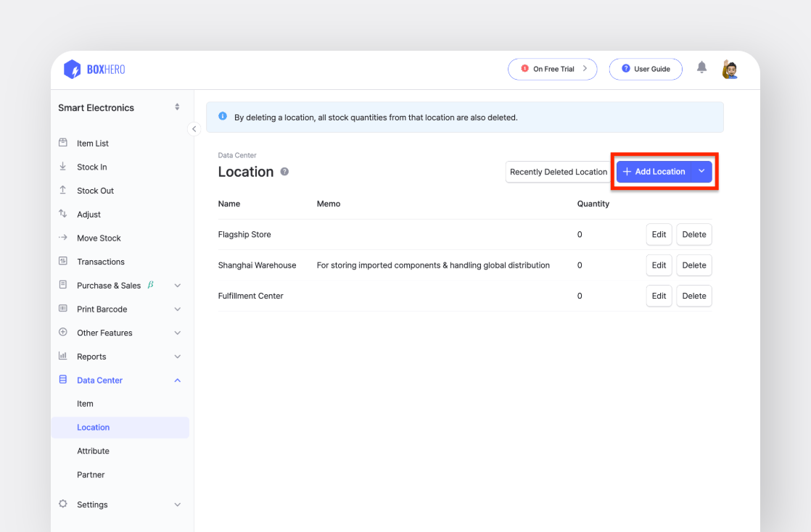
Task: Open the Partner page in Data Center
Action: point(91,475)
